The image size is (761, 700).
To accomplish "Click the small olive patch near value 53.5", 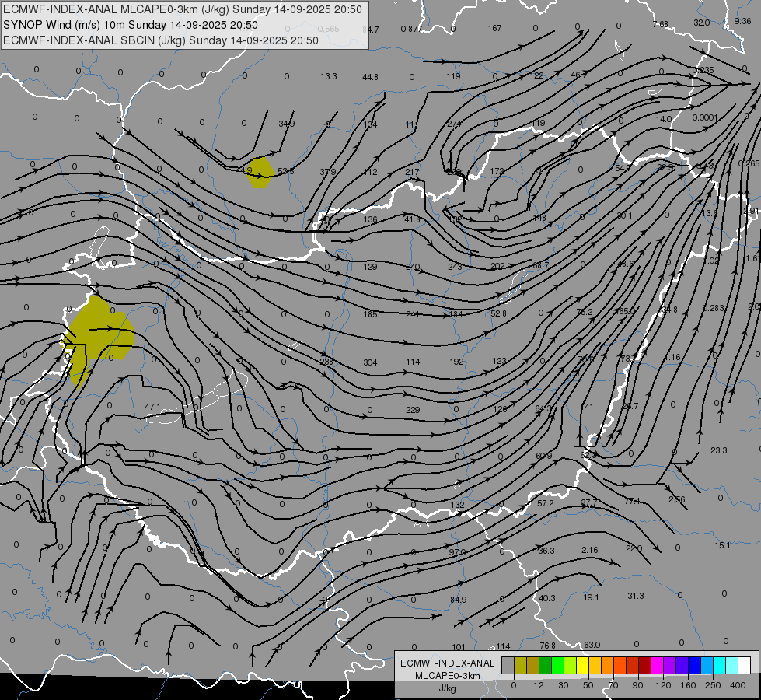I will pyautogui.click(x=260, y=173).
